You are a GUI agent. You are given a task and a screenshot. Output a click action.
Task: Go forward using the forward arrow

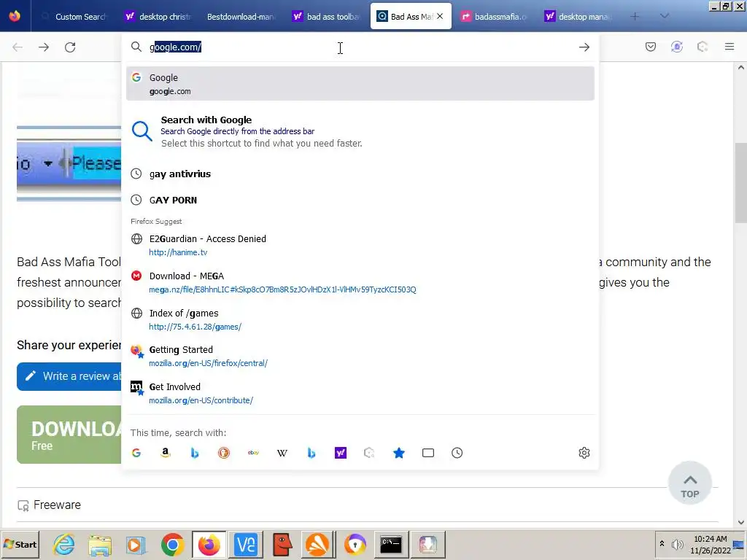coord(44,47)
